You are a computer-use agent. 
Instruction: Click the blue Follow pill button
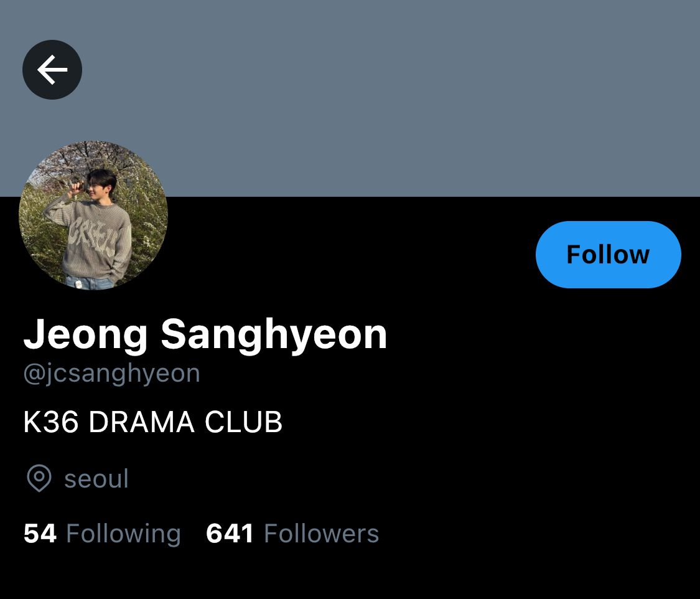click(608, 255)
